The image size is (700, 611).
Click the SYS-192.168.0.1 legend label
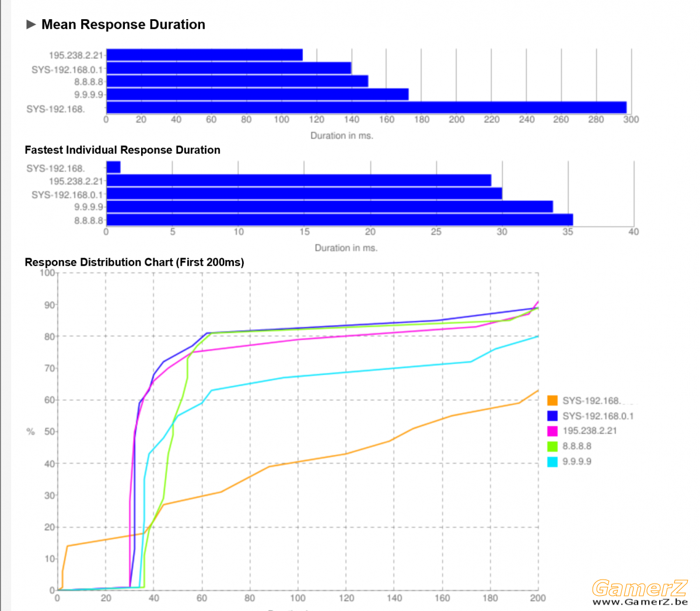(x=598, y=416)
